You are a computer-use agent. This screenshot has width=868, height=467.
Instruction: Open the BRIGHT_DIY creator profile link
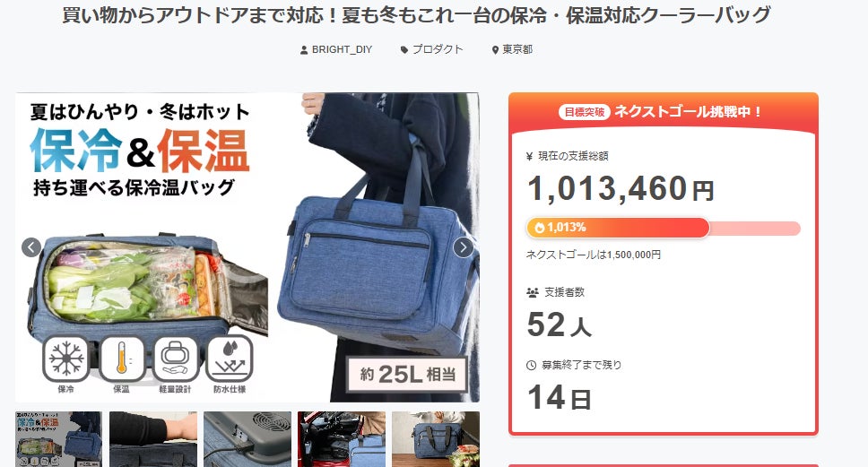[x=342, y=49]
